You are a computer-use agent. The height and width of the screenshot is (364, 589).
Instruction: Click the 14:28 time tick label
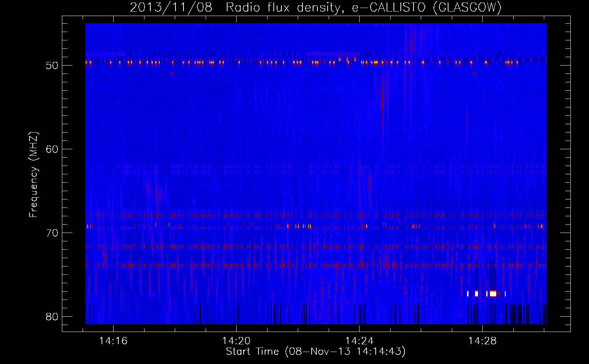click(x=482, y=341)
